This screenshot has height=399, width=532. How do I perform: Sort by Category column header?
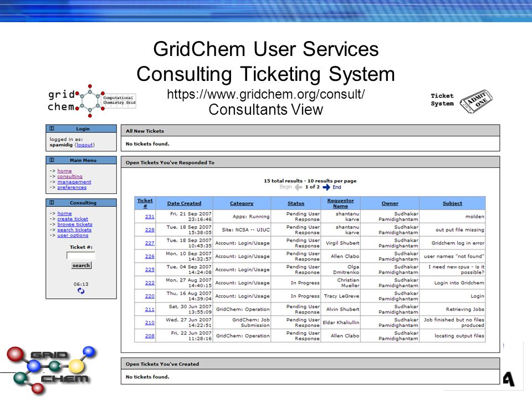[x=242, y=203]
